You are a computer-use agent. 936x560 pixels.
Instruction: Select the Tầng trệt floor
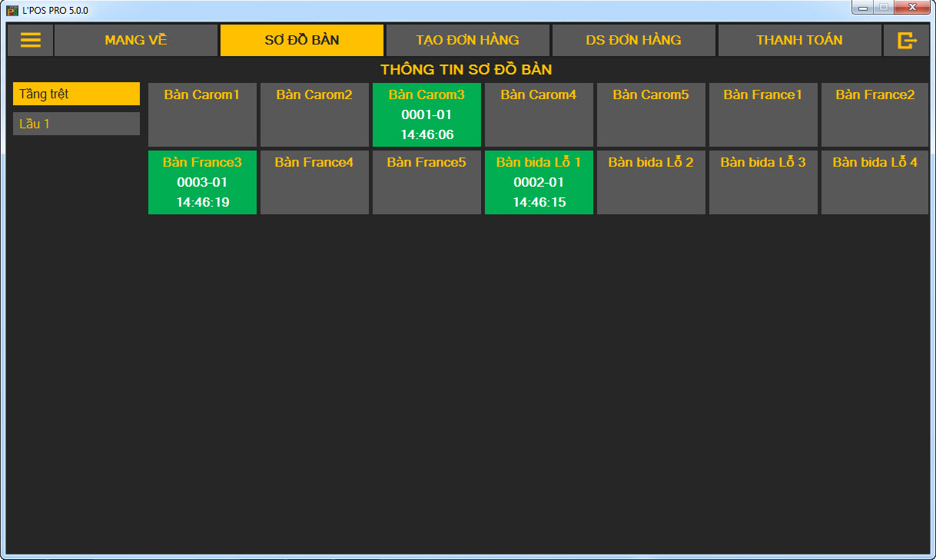76,94
